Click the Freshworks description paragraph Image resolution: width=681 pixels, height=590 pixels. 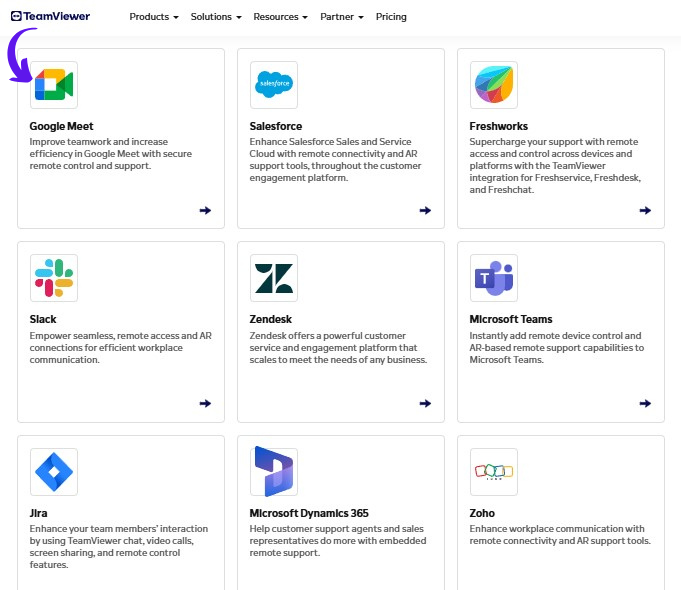tap(555, 166)
